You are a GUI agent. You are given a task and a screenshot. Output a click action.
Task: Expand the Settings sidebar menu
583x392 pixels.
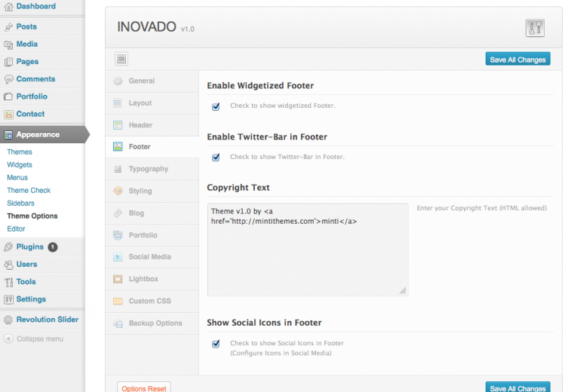pyautogui.click(x=31, y=299)
